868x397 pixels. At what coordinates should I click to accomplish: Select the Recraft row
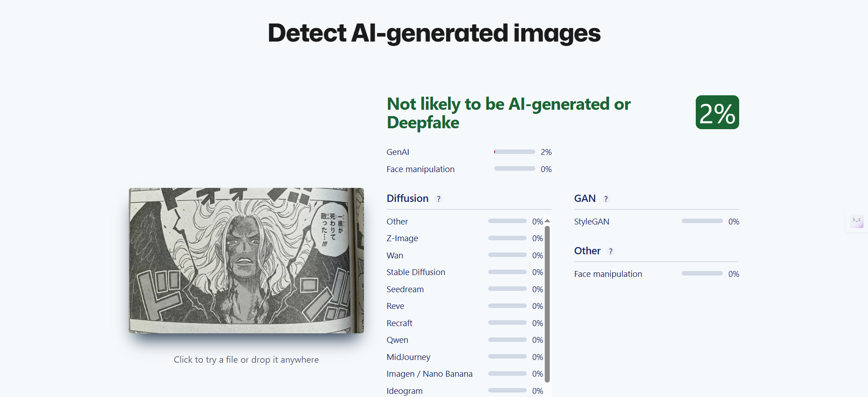465,323
